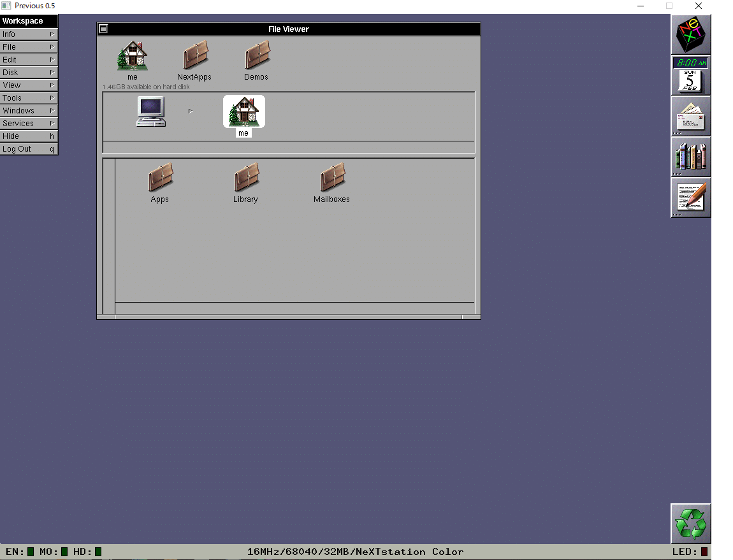Click the 'me' label under the selected icon

tap(243, 133)
